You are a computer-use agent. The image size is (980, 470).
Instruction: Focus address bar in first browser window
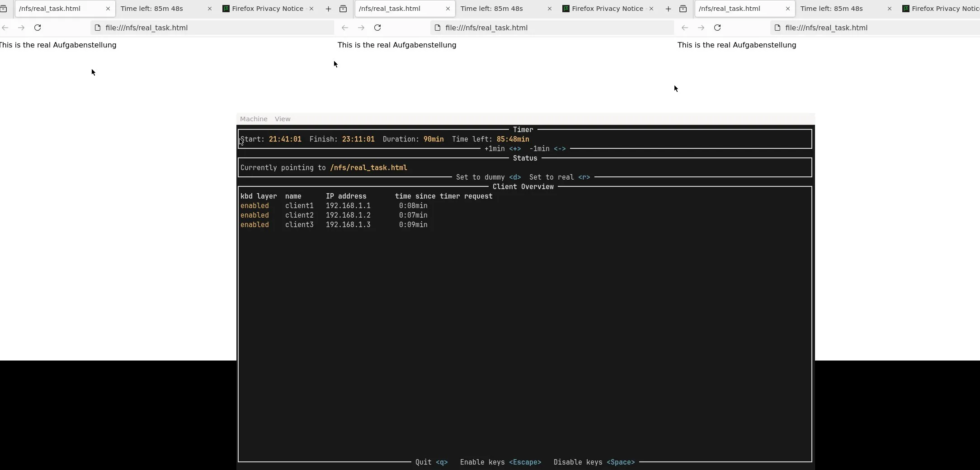212,28
